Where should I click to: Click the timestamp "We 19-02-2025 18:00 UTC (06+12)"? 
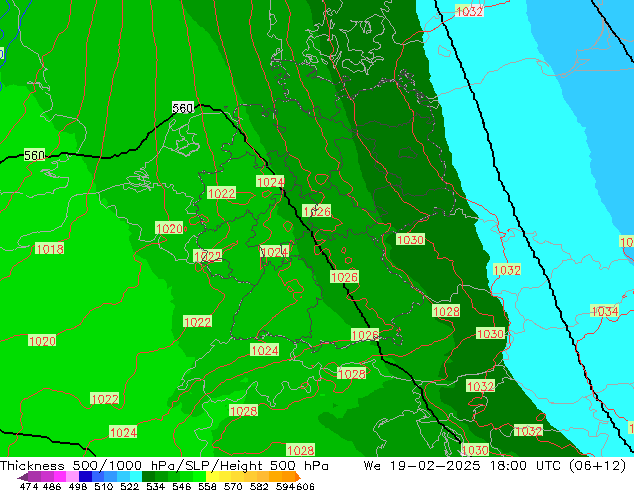coord(495,466)
